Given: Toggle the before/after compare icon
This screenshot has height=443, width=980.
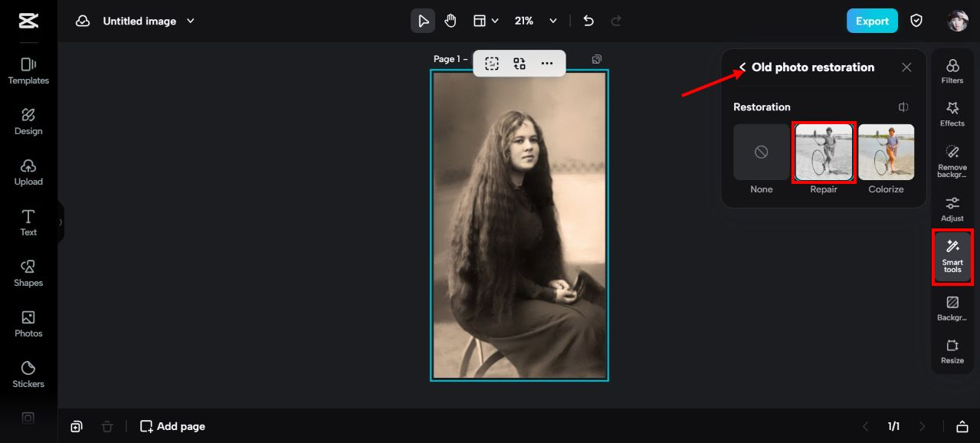Looking at the screenshot, I should point(903,107).
